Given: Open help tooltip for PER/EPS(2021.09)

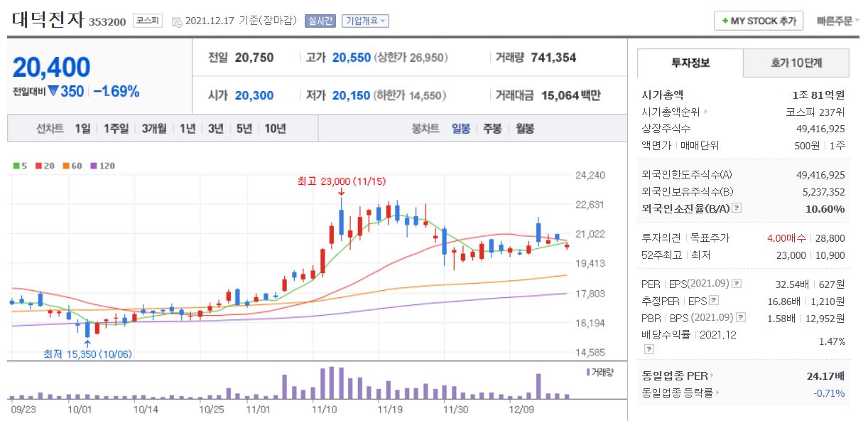Looking at the screenshot, I should [737, 284].
